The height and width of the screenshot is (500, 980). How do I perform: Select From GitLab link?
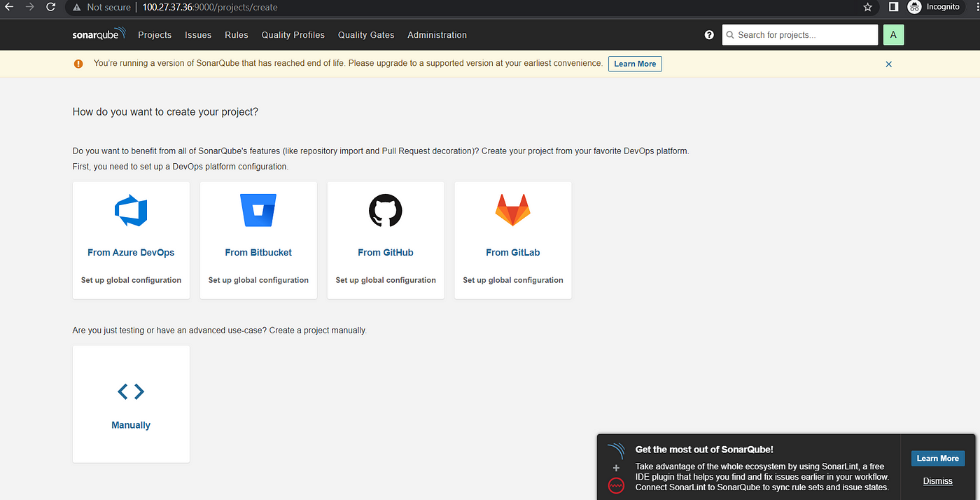(x=513, y=253)
